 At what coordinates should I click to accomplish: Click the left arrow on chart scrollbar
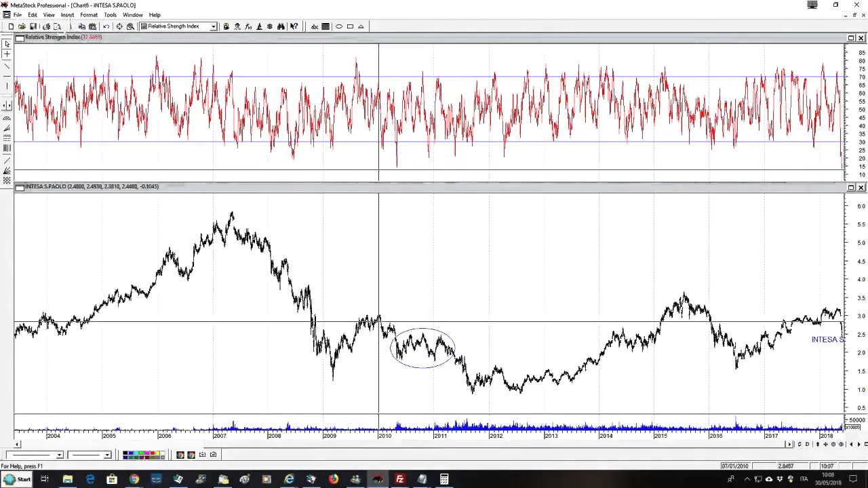[x=17, y=444]
